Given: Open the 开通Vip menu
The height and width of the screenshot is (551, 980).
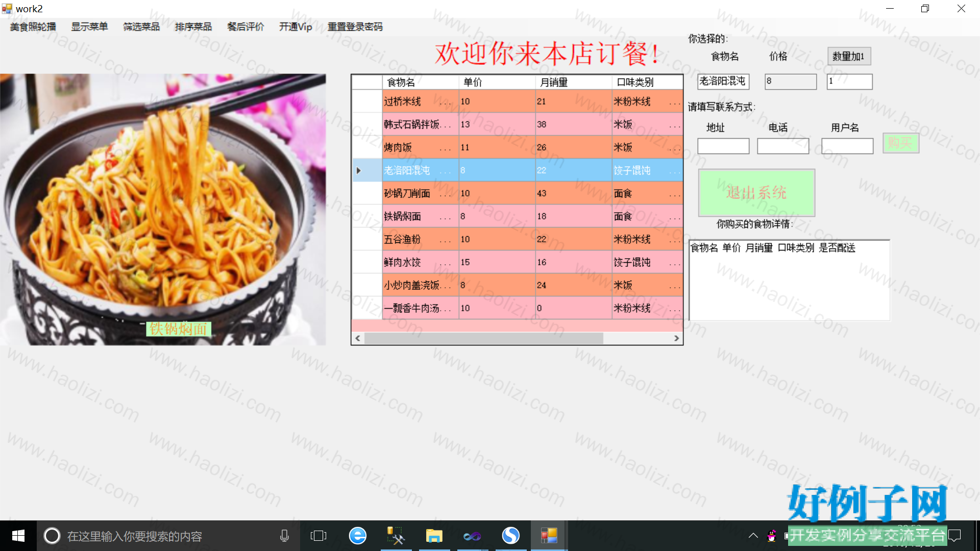Looking at the screenshot, I should point(296,27).
